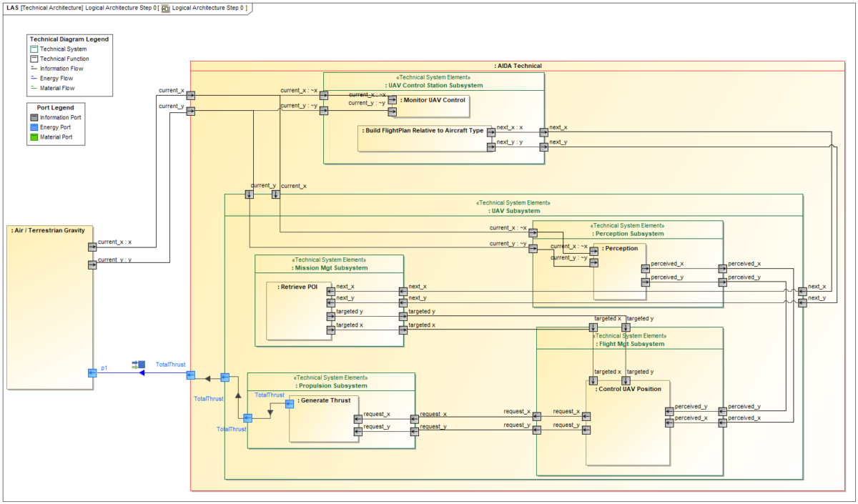858x504 pixels.
Task: Click the blue Energy Port color swatch
Action: click(34, 127)
